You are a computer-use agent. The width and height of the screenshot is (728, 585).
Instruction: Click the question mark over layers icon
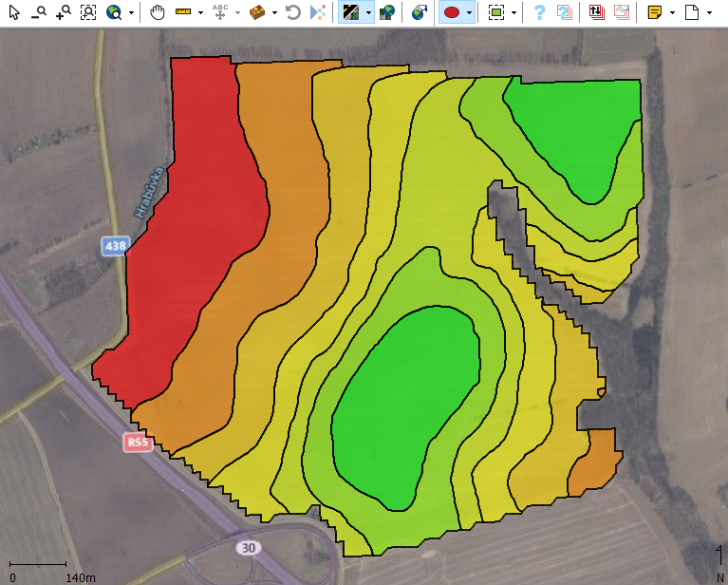[x=564, y=12]
